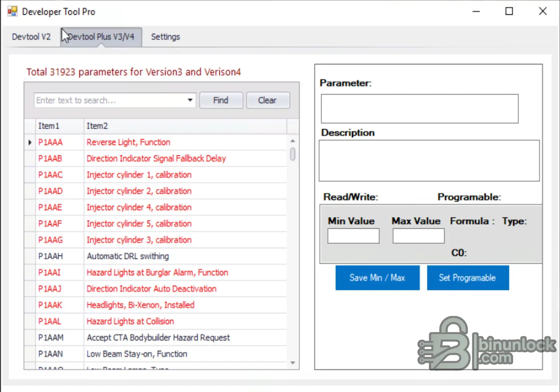Expand the search box dropdown arrow
The image size is (560, 392).
190,100
